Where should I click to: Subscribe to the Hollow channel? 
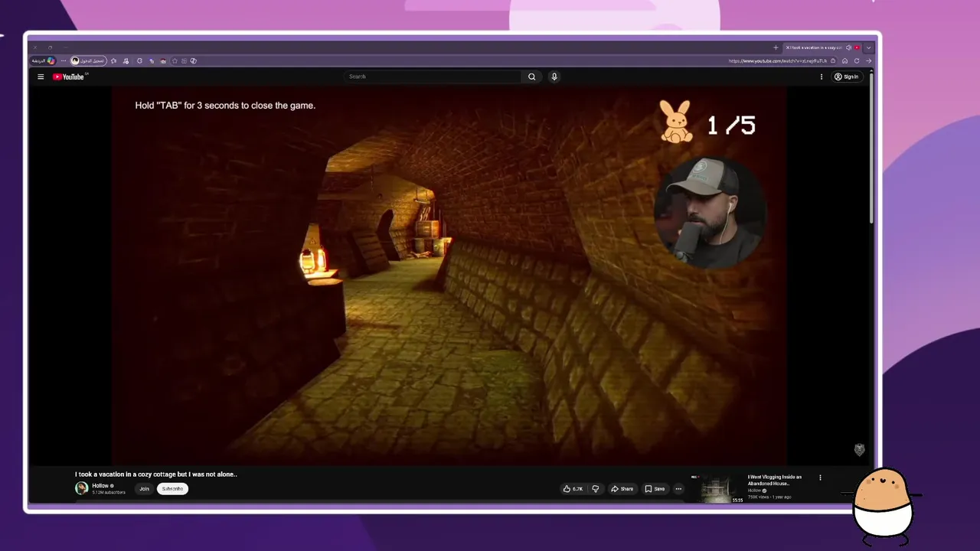point(172,489)
